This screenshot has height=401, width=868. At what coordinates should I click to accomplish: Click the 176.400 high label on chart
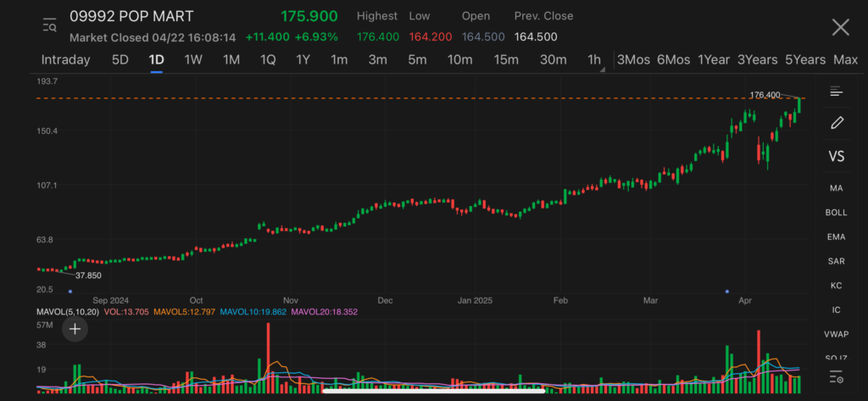(x=765, y=95)
